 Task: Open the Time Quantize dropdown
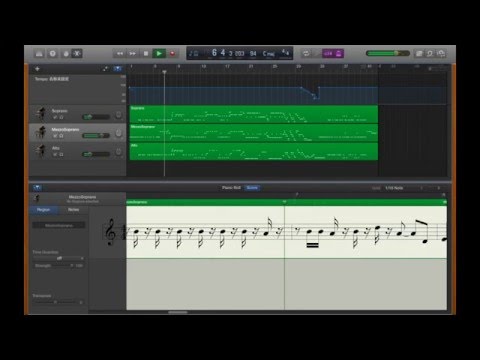[x=59, y=258]
